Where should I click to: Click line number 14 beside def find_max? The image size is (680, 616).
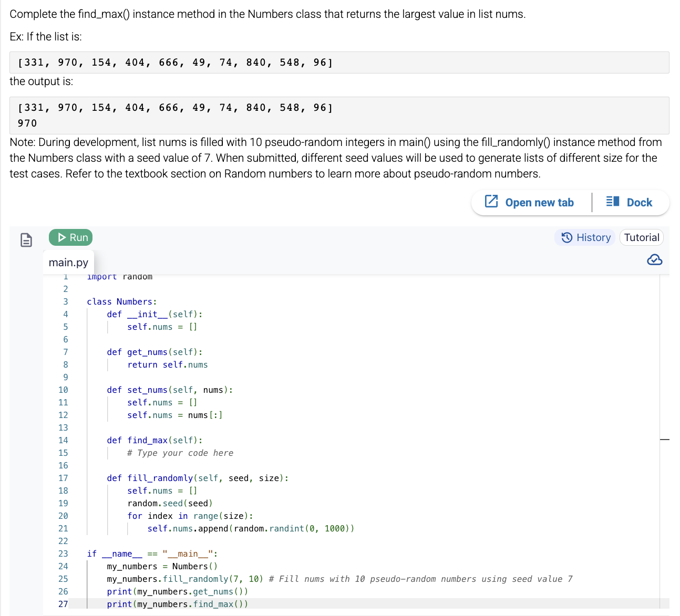click(x=63, y=440)
